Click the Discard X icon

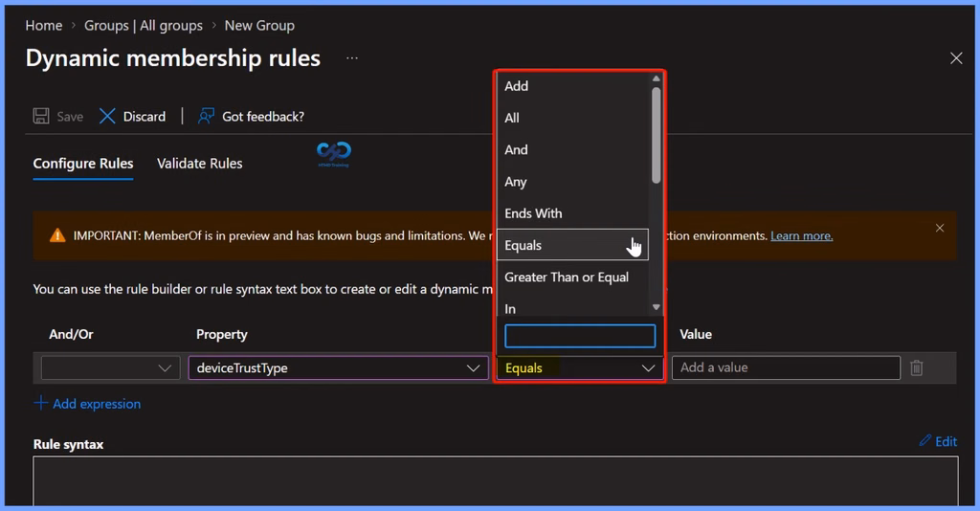point(107,116)
